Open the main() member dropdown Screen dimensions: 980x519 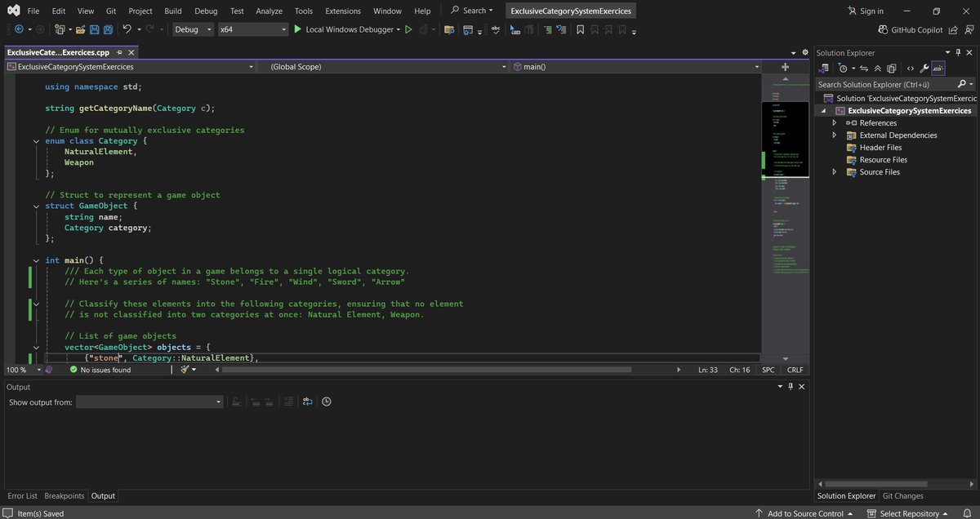pos(635,67)
